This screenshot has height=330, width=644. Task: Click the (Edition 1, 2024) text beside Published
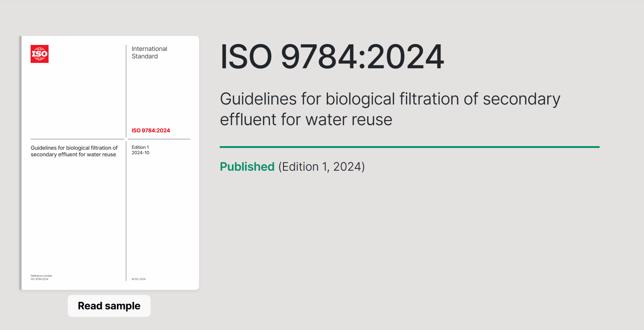tap(321, 167)
